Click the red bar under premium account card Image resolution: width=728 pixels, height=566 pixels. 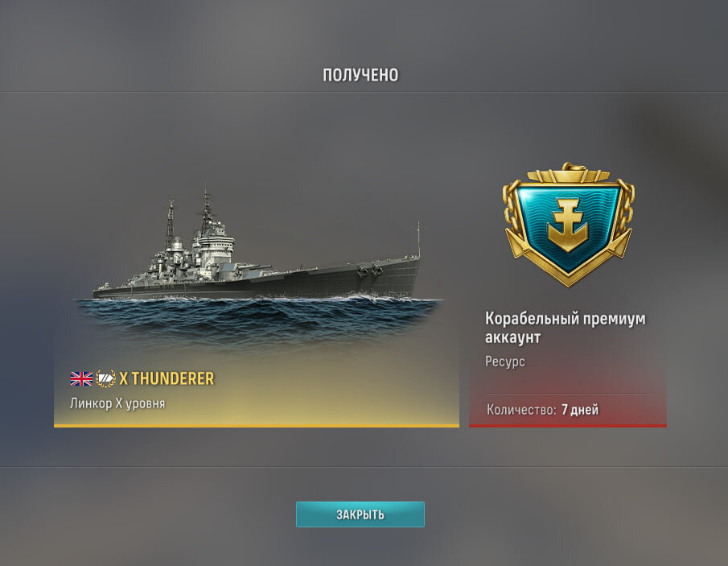point(568,425)
